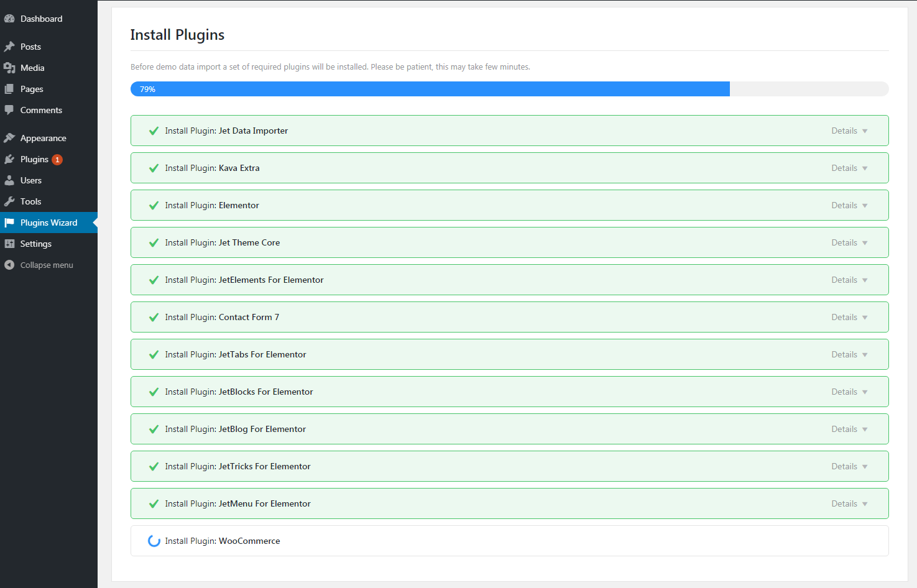Collapse the admin sidebar menu

tap(46, 265)
